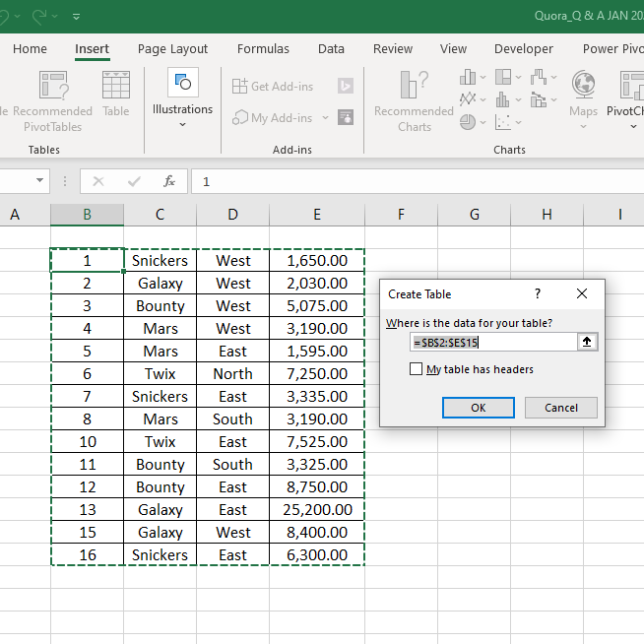Click the South cell in row 11
Screen dimensions: 644x644
point(232,464)
